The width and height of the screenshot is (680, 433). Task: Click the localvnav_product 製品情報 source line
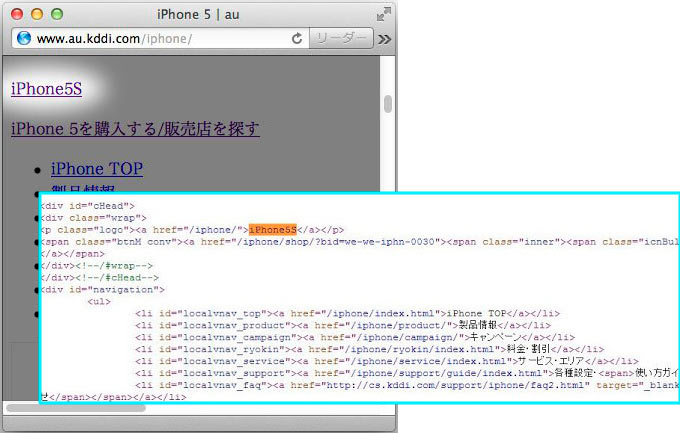point(343,325)
